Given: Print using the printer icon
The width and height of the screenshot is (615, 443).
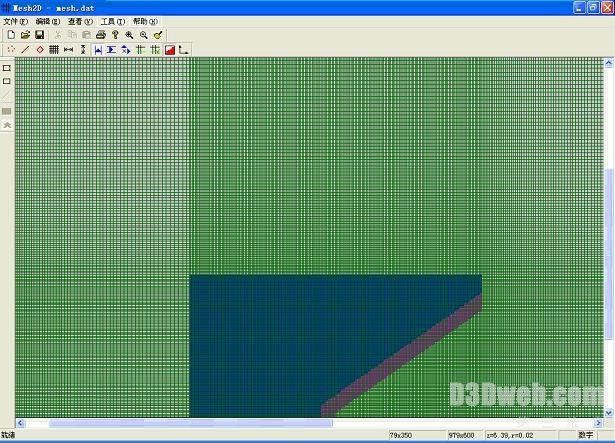Looking at the screenshot, I should (x=101, y=35).
